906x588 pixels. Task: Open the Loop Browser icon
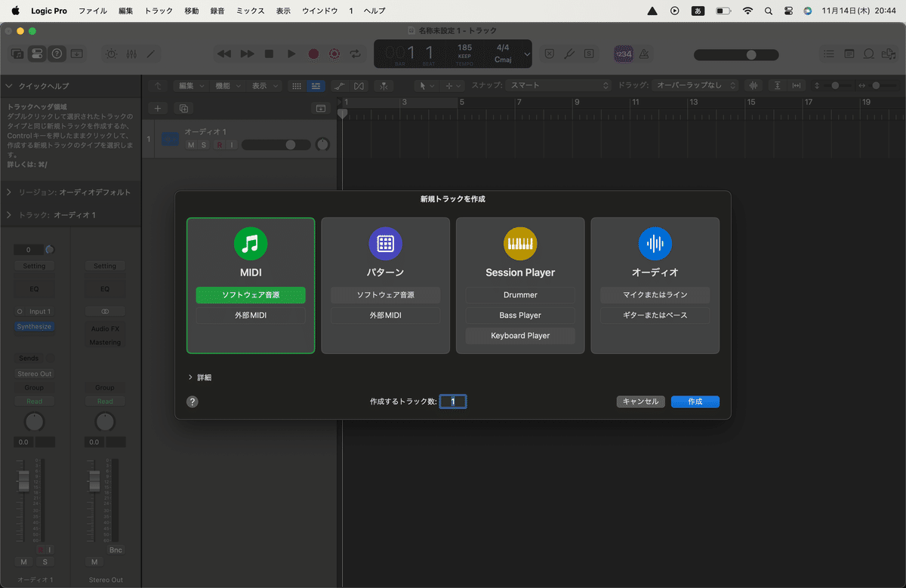(869, 54)
